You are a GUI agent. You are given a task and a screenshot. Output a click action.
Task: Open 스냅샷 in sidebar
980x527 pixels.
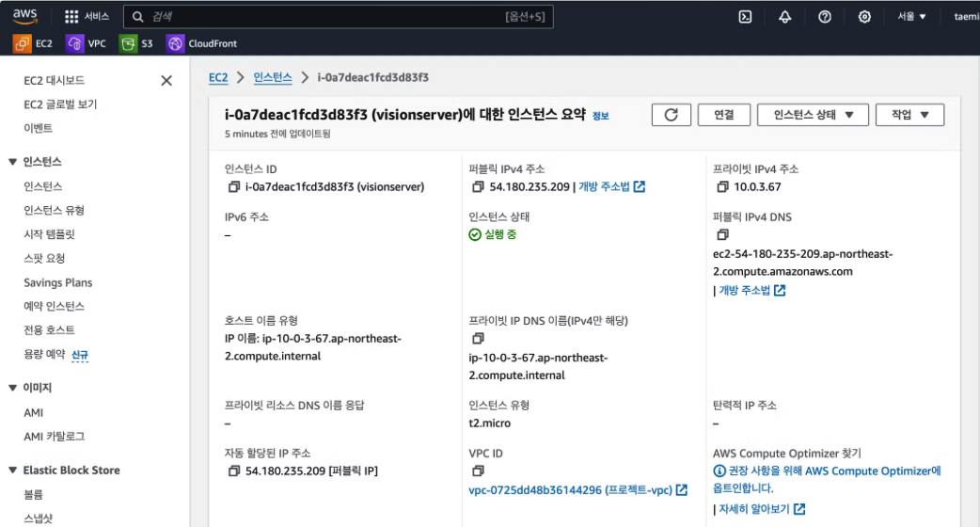[39, 519]
